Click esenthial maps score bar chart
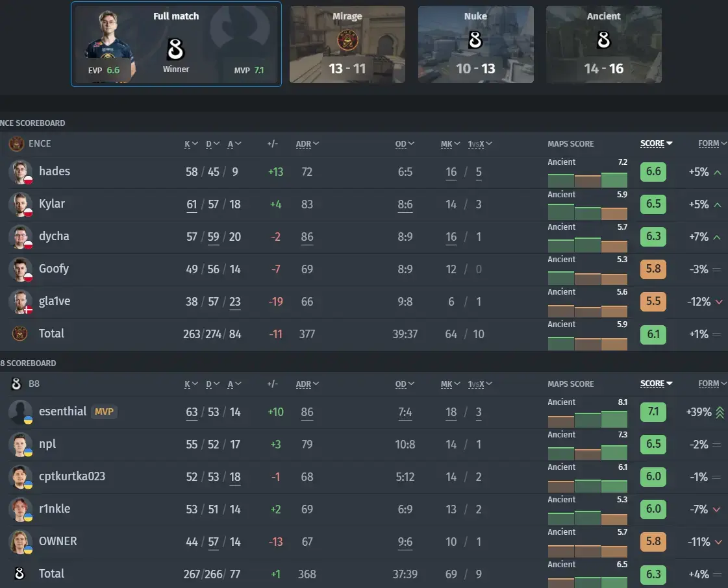Viewport: 728px width, 588px height. tap(587, 419)
